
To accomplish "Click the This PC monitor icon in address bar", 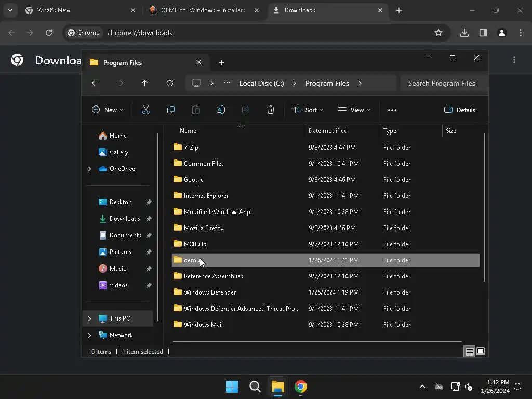I will pos(196,83).
